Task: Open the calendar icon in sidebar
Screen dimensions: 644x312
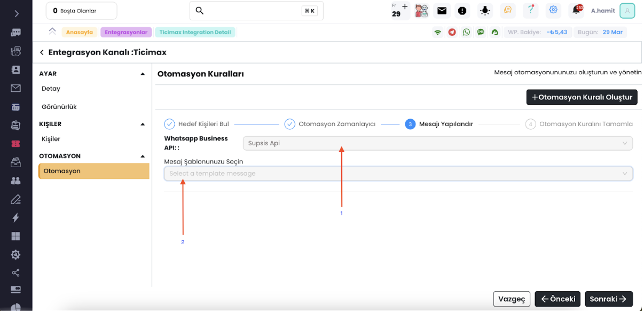Action: [x=15, y=107]
